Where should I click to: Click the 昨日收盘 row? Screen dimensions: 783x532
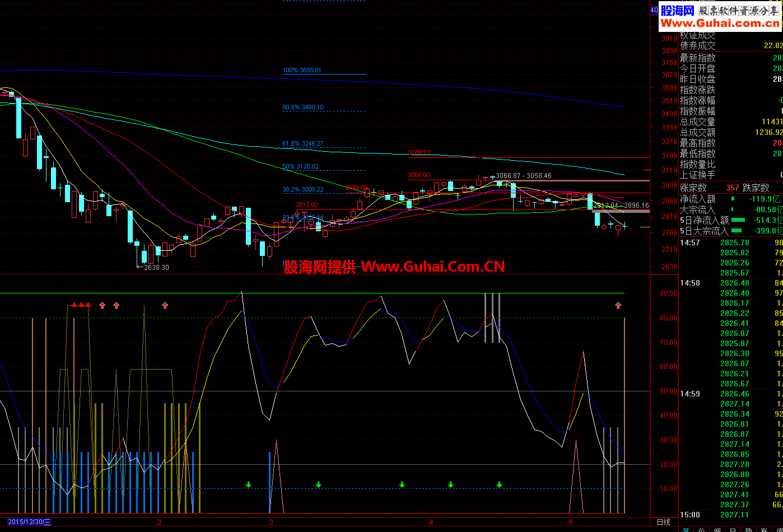click(731, 79)
